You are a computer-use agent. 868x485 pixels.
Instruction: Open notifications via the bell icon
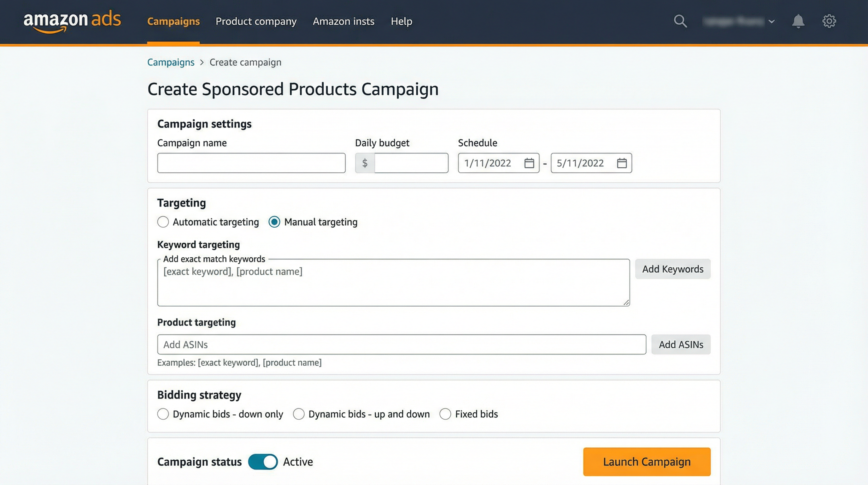(x=798, y=21)
